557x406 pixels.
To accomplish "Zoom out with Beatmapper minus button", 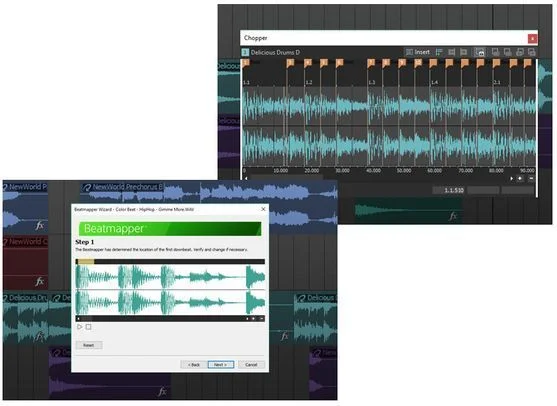I will (262, 319).
